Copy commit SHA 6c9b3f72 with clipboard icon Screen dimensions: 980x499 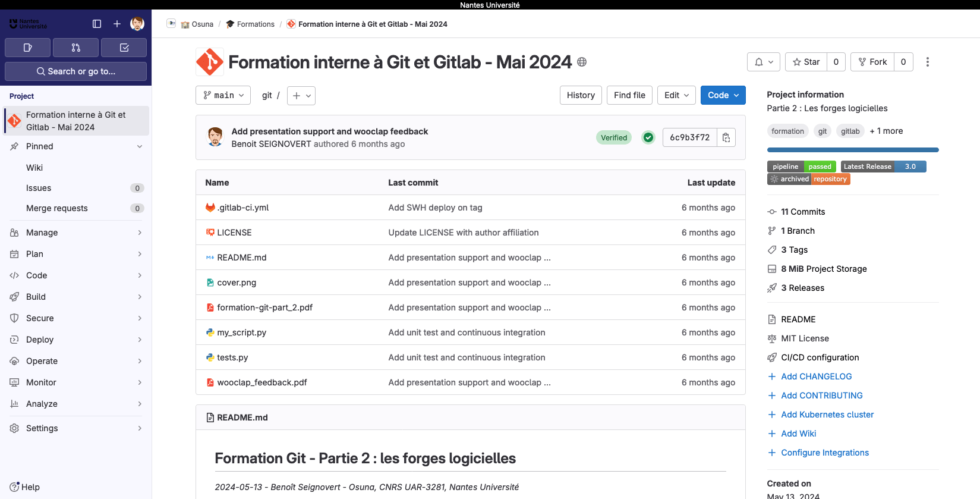726,137
